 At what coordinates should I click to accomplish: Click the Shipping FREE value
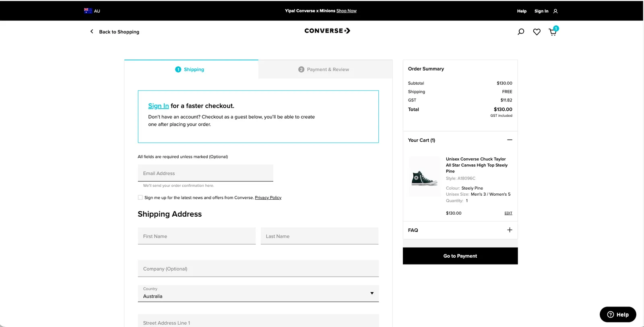(x=507, y=92)
